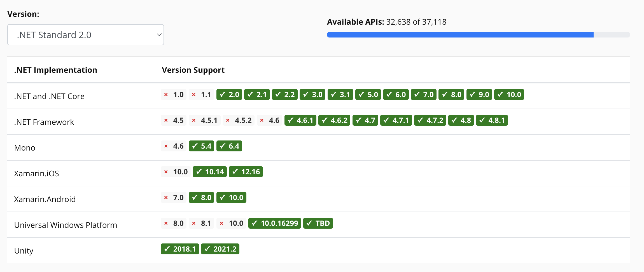Select the supported 2.0 badge in .NET Core row
Image resolution: width=644 pixels, height=272 pixels.
pos(229,95)
